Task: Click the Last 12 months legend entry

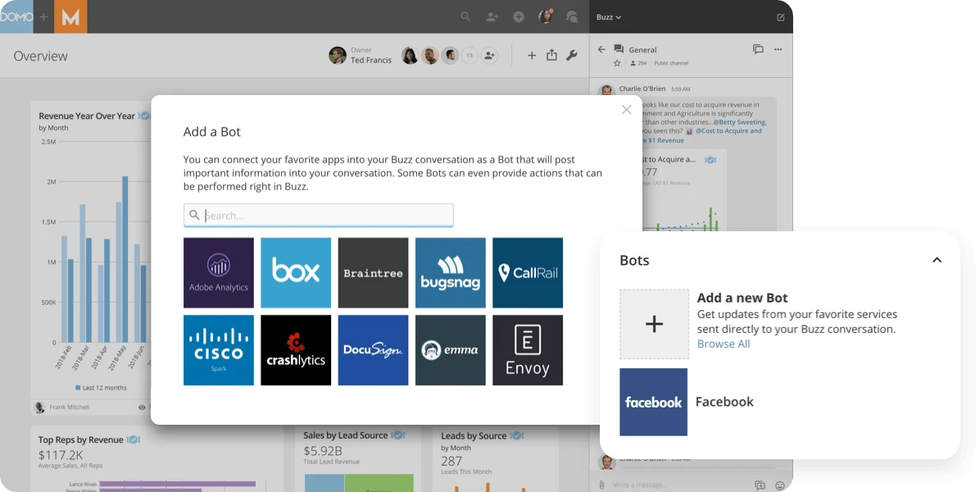Action: point(101,388)
